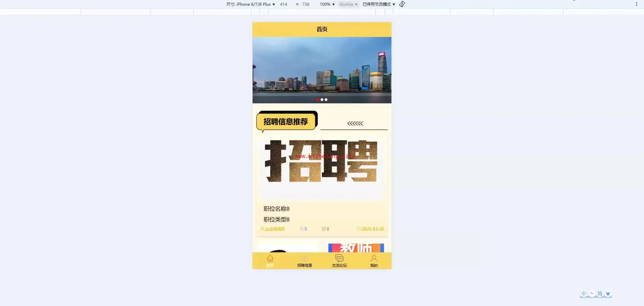
Task: Click the comment count icon 8
Action: pos(325,229)
